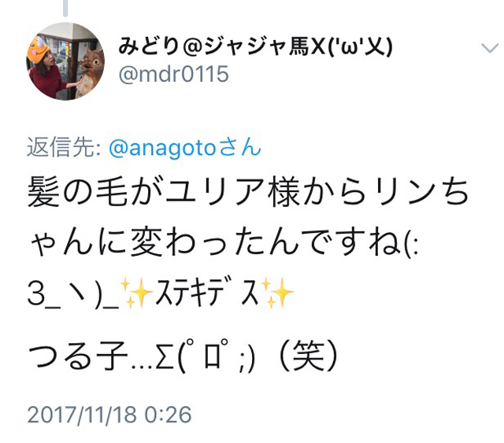504x443 pixels.
Task: Visit the @mdr0115 handle profile
Action: pos(173,74)
